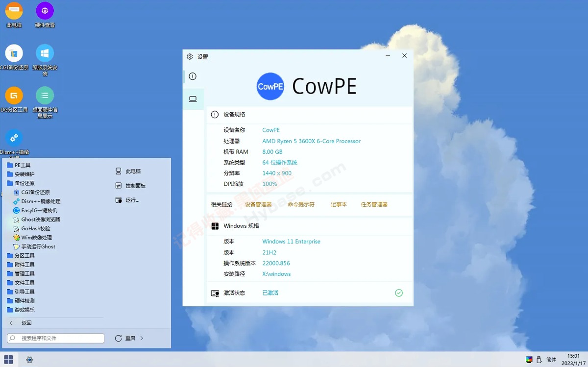Click the X:\windows install path value
Viewport: 588px width, 367px height.
[x=276, y=274]
